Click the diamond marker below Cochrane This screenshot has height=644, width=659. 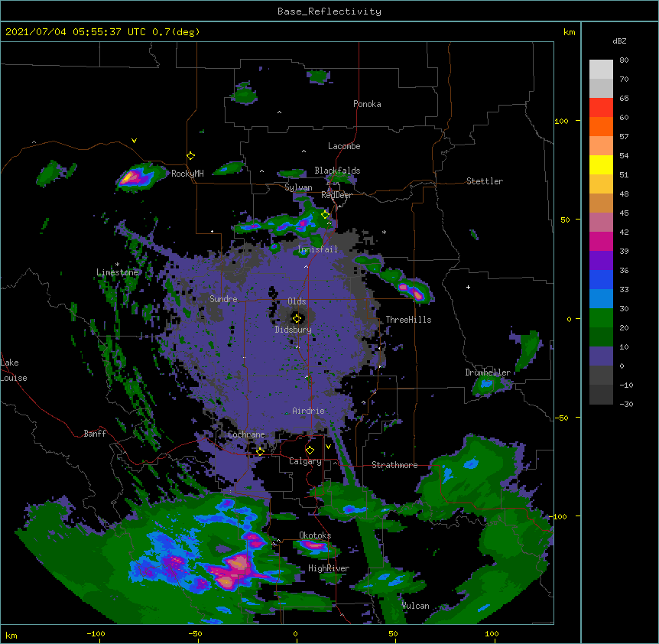260,452
